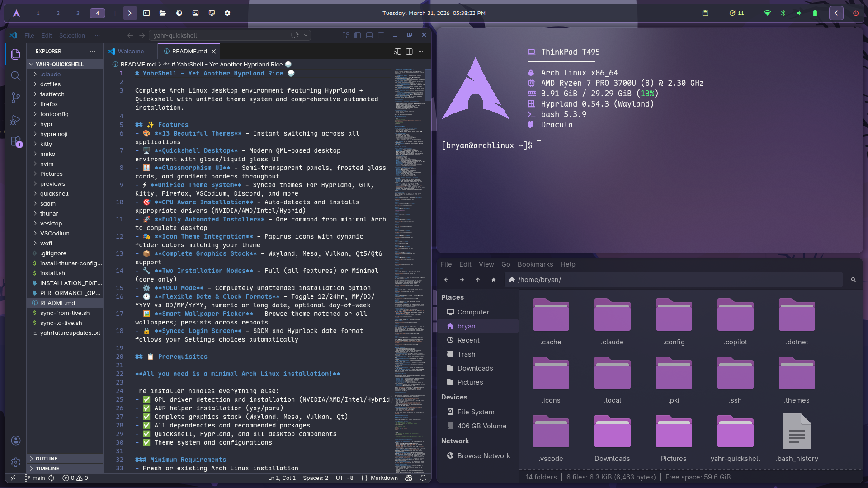Open the Run and Debug view icon

(x=16, y=119)
